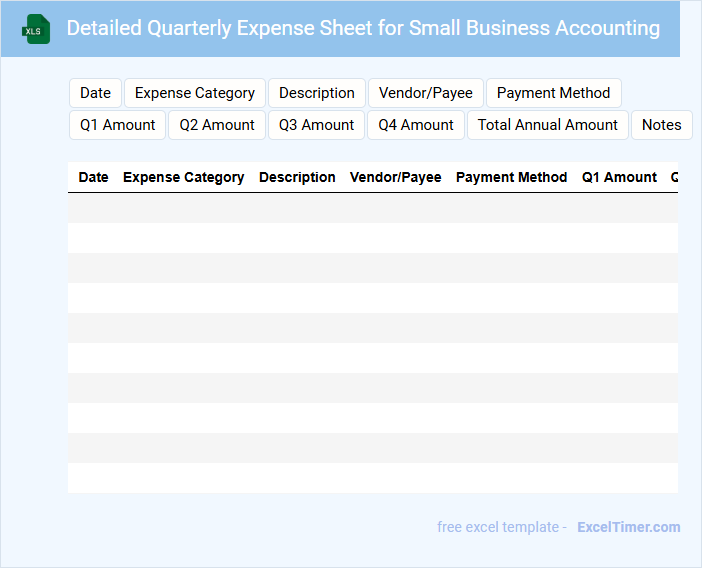This screenshot has height=568, width=702.
Task: Click the page title heading text
Action: (363, 28)
